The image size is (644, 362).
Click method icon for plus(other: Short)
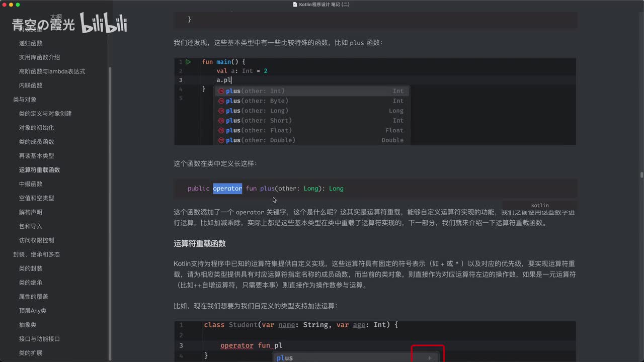[x=221, y=121]
